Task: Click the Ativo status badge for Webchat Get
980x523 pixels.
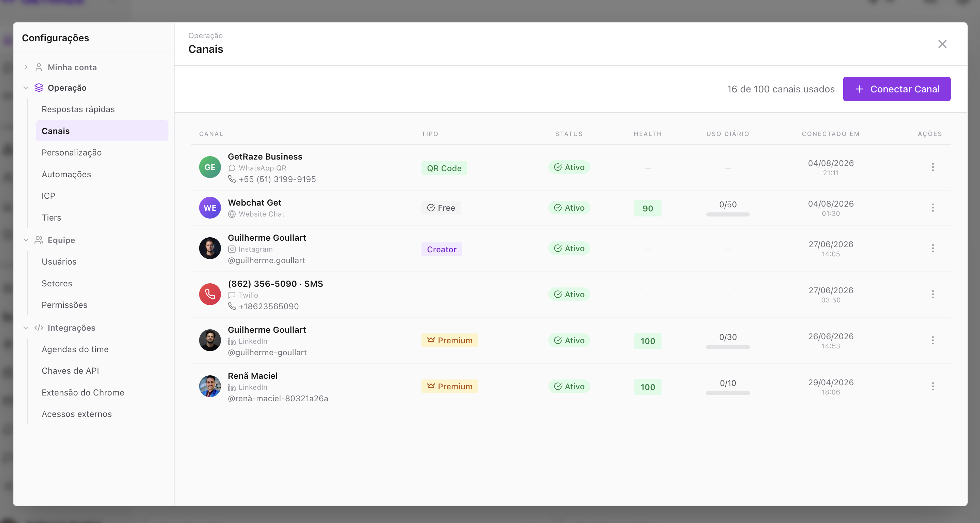Action: (569, 208)
